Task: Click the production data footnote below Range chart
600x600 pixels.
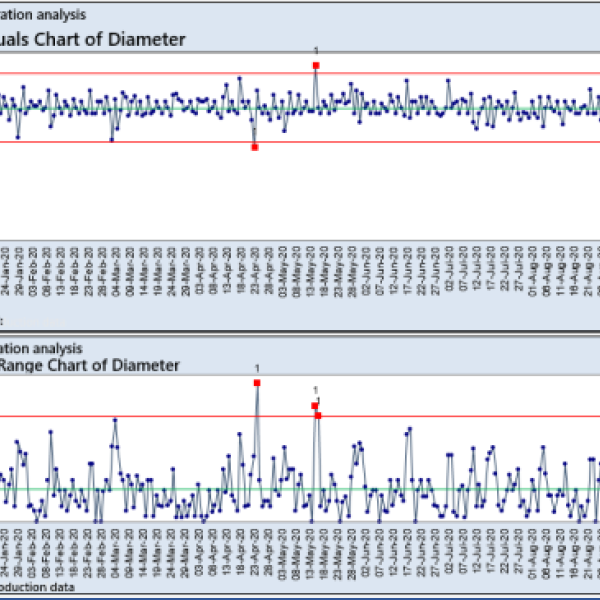Action: coord(38,588)
